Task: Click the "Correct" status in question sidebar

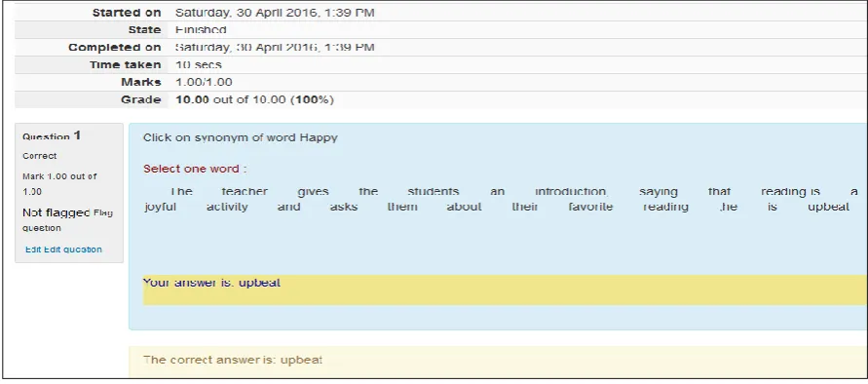Action: point(40,156)
